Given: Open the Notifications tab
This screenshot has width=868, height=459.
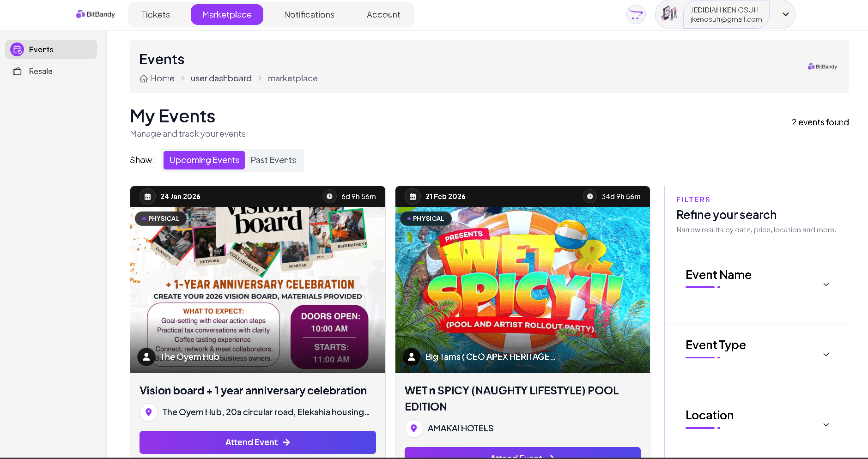Looking at the screenshot, I should coord(309,15).
